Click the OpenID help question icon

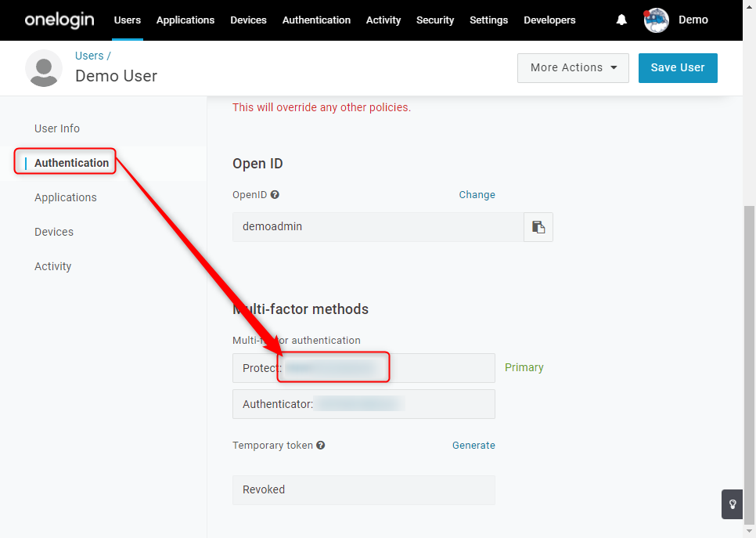(275, 195)
